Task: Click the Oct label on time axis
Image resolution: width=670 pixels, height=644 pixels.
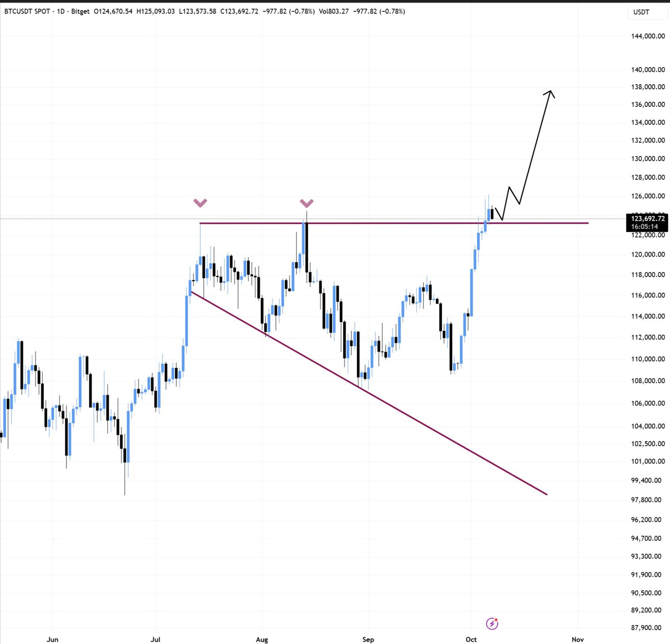Action: coord(471,639)
